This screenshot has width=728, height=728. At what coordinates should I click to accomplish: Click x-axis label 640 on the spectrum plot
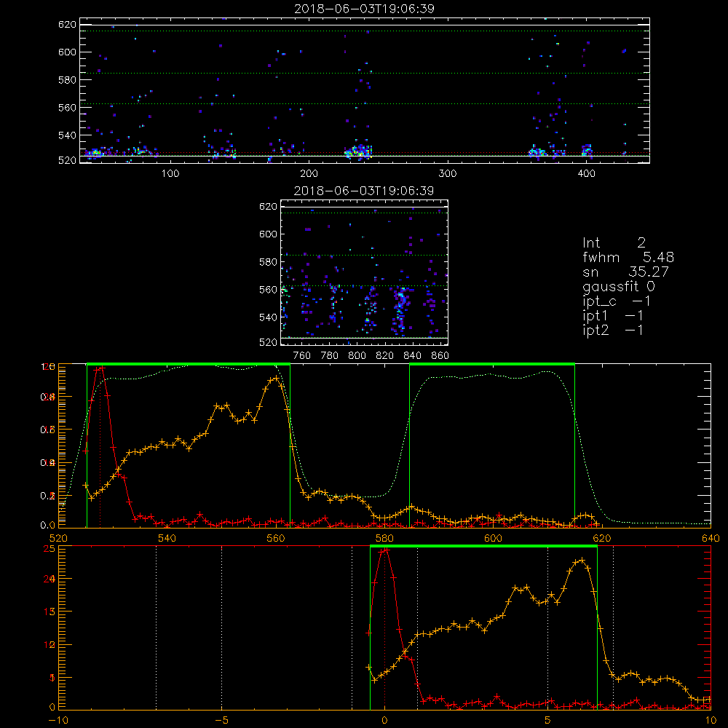coord(711,538)
